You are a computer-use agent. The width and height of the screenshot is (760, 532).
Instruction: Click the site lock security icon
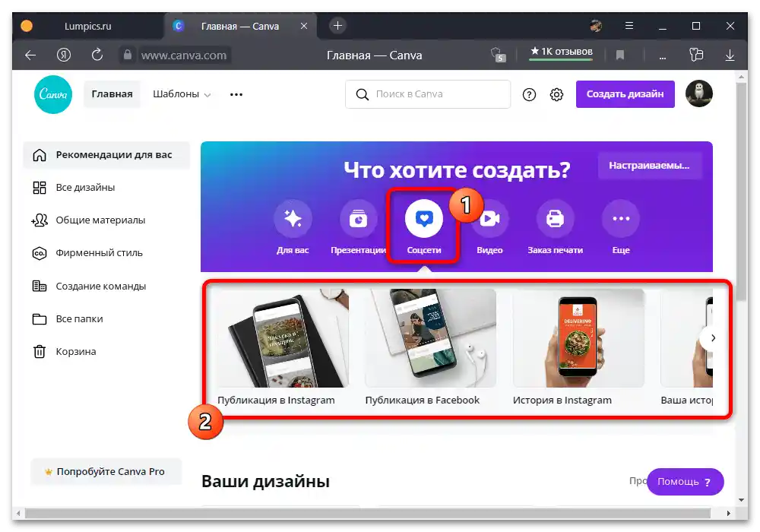coord(127,55)
